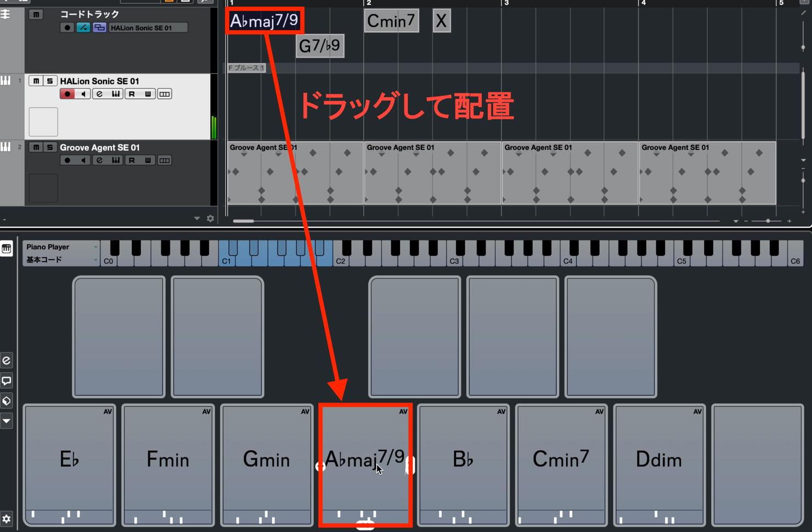Mute the Groove Agent SE 01 track
Screen dimensions: 812x532
tap(36, 147)
